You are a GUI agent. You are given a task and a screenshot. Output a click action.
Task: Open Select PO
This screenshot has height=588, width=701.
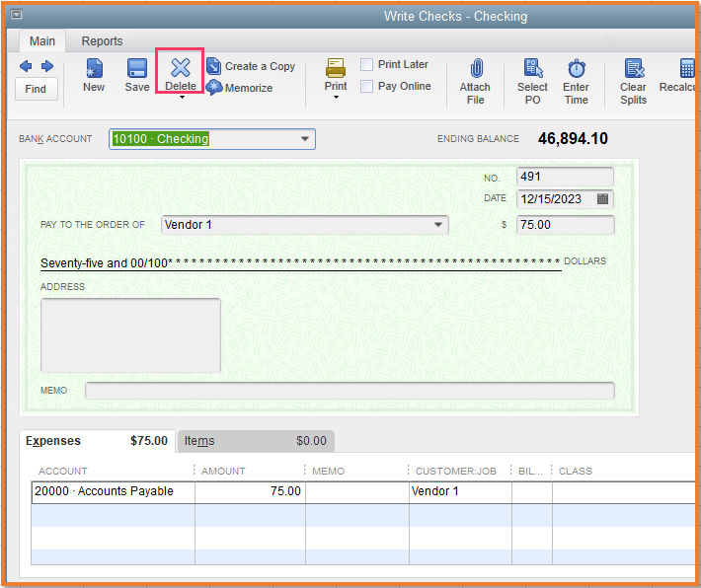(x=532, y=81)
